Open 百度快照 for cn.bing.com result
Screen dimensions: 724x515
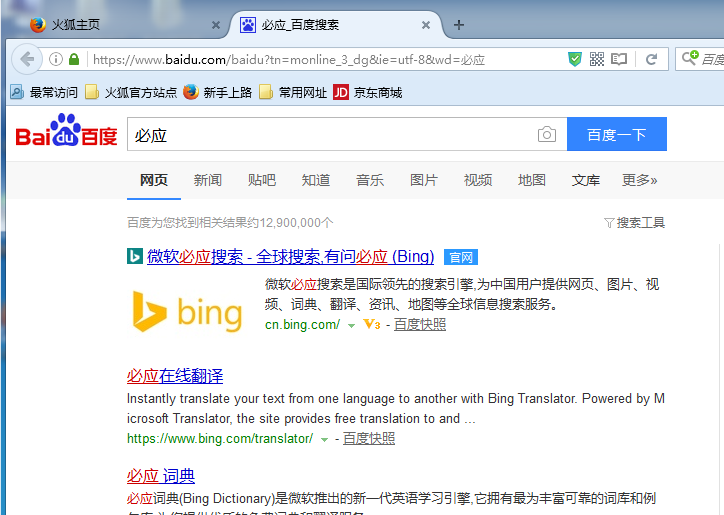point(420,325)
